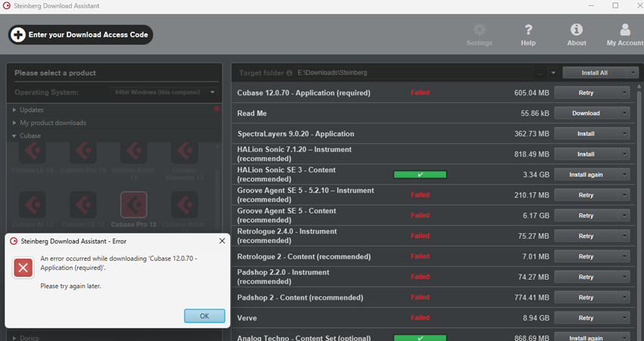This screenshot has height=341, width=644.
Task: Retry the Verve download
Action: [586, 318]
